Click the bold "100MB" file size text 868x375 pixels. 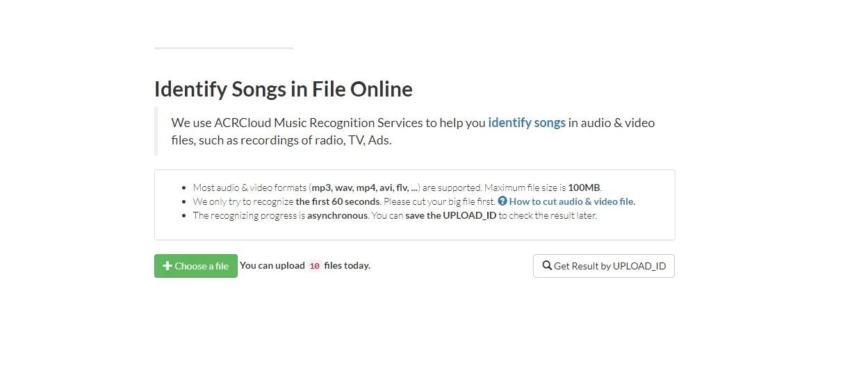coord(584,187)
